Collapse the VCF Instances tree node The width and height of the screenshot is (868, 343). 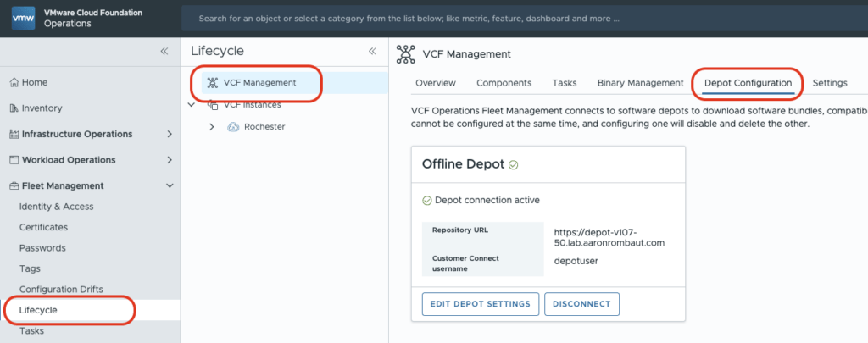[x=192, y=105]
